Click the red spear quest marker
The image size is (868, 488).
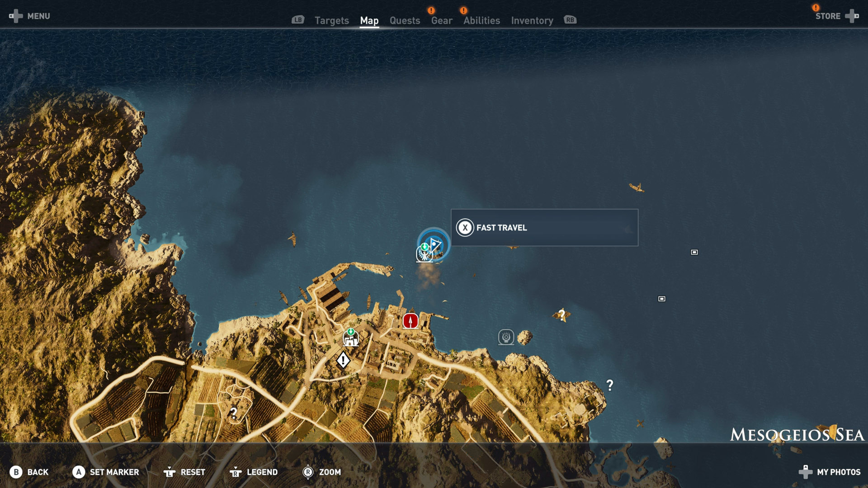pos(410,321)
